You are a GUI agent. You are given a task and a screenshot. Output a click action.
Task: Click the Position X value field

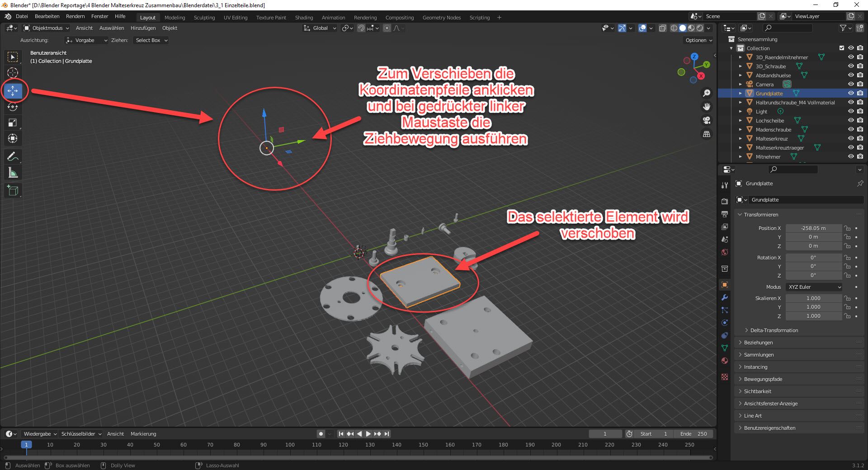click(x=813, y=228)
